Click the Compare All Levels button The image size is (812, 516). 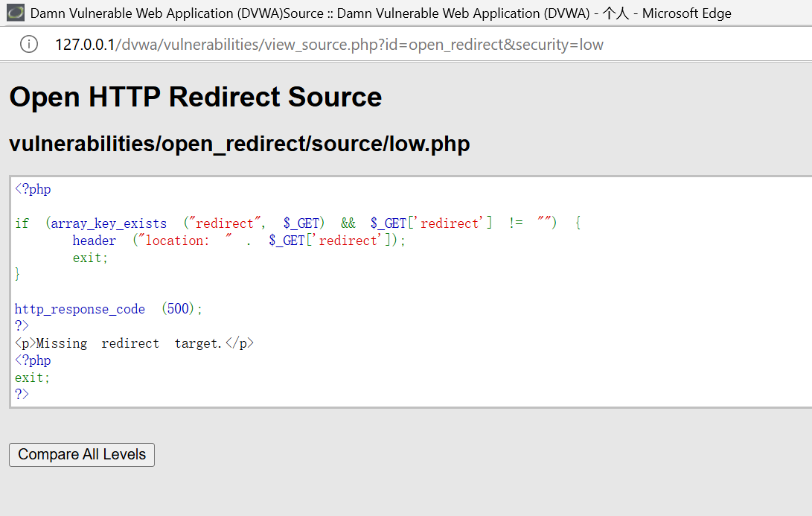pos(82,455)
